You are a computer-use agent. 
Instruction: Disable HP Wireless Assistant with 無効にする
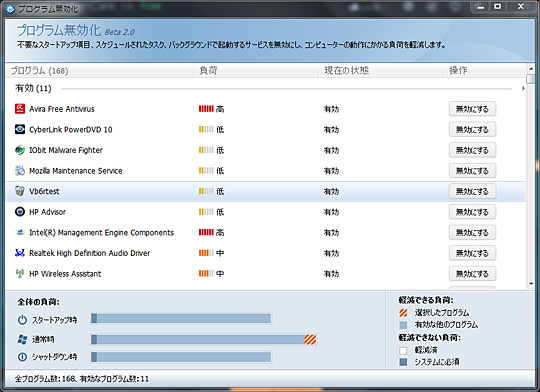(x=472, y=274)
